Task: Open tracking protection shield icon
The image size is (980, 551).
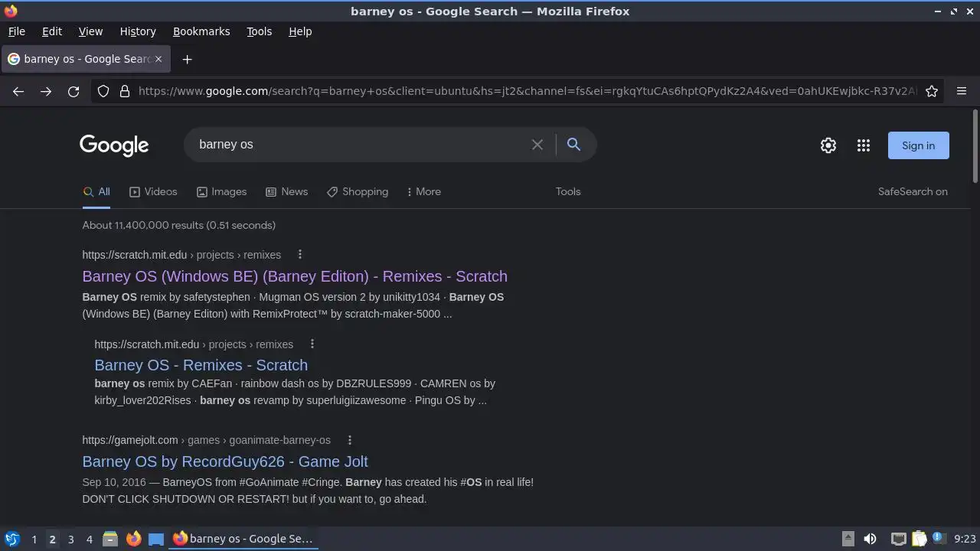Action: pos(103,91)
